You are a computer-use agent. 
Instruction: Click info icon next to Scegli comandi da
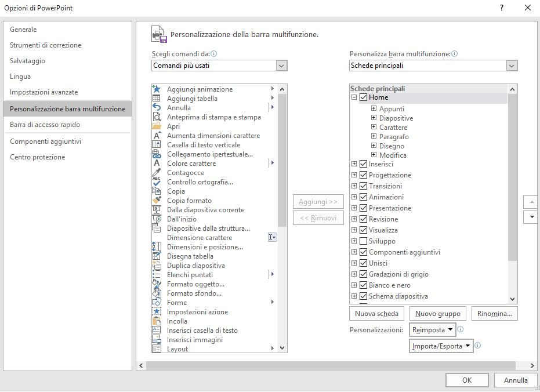point(214,54)
